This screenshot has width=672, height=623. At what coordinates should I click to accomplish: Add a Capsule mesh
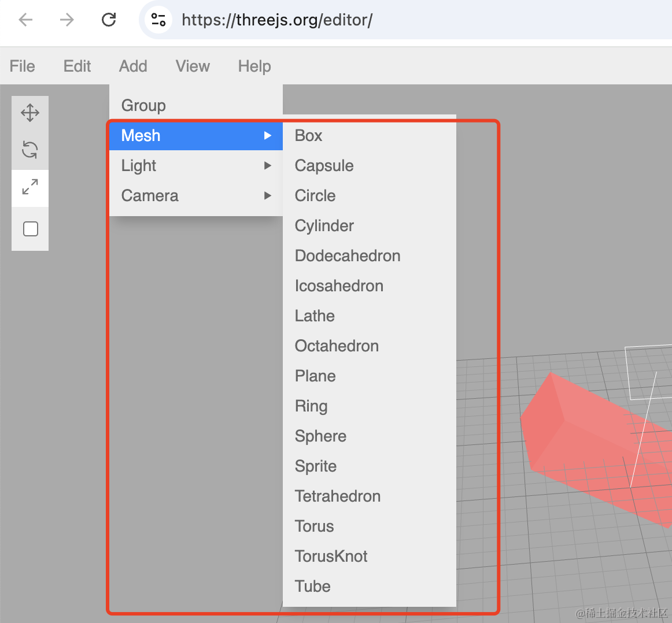370,165
